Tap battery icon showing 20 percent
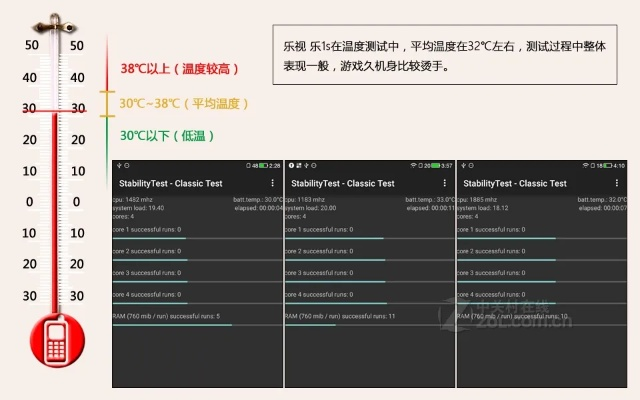 [x=436, y=165]
